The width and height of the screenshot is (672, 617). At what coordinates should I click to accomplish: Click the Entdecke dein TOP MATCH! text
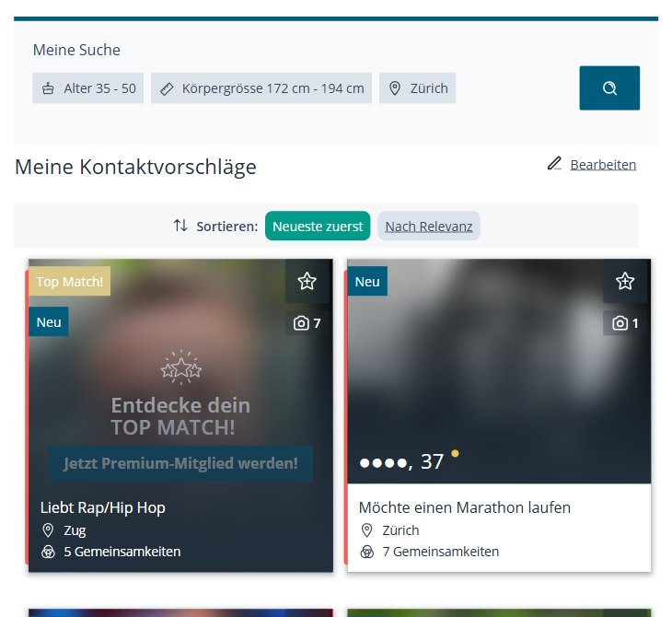click(180, 416)
